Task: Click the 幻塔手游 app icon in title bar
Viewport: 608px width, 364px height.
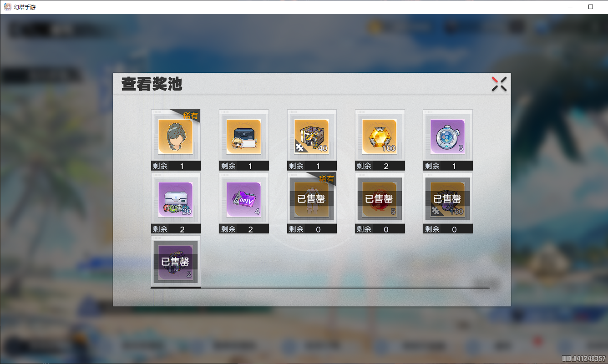Action: coord(7,7)
